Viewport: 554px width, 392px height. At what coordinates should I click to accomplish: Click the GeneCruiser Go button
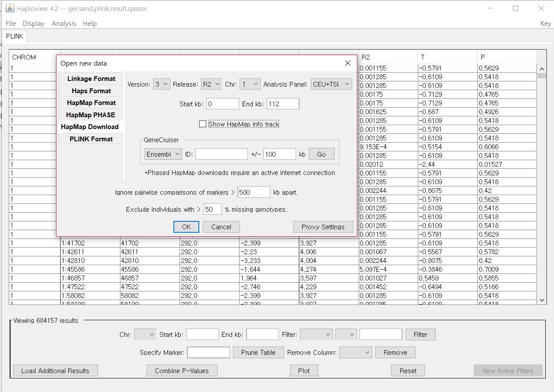tap(321, 154)
